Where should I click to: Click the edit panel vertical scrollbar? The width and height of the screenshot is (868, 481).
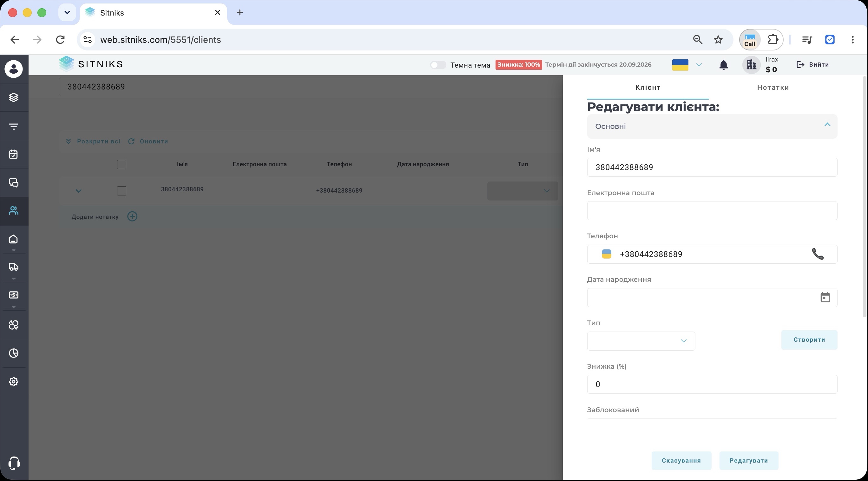tap(864, 197)
